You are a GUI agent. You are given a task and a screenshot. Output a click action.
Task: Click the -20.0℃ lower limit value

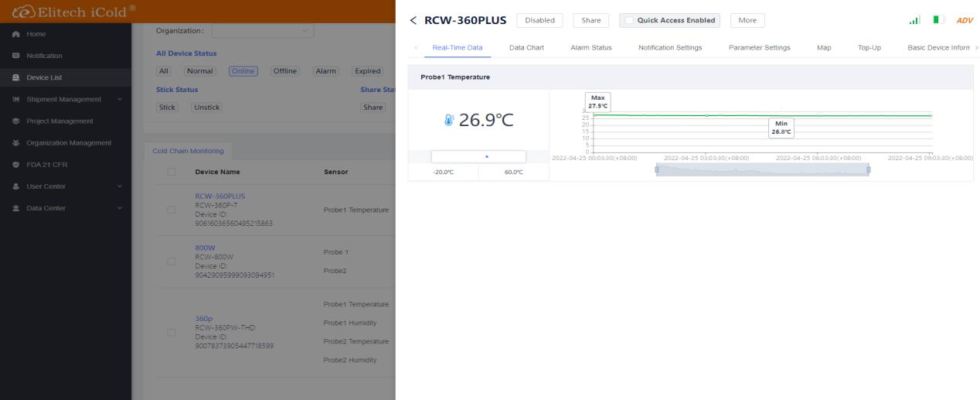coord(442,172)
